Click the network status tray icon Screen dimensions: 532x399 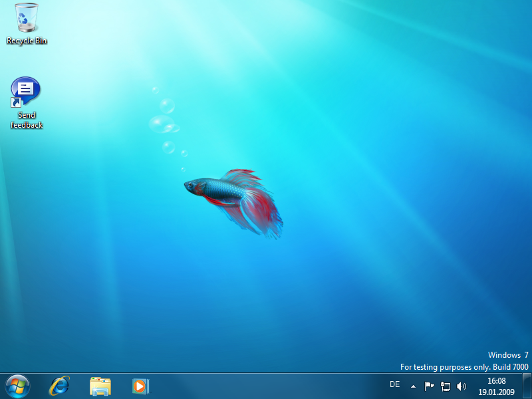(x=446, y=386)
